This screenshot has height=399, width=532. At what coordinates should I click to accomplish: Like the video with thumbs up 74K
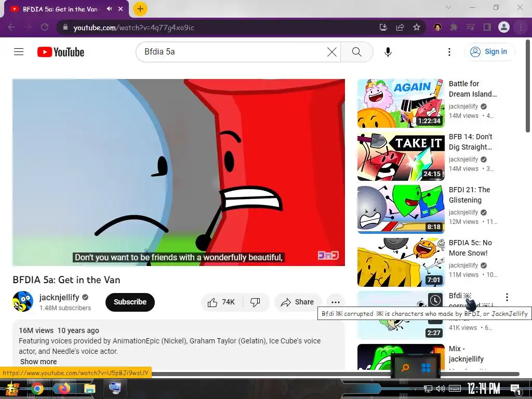point(221,302)
